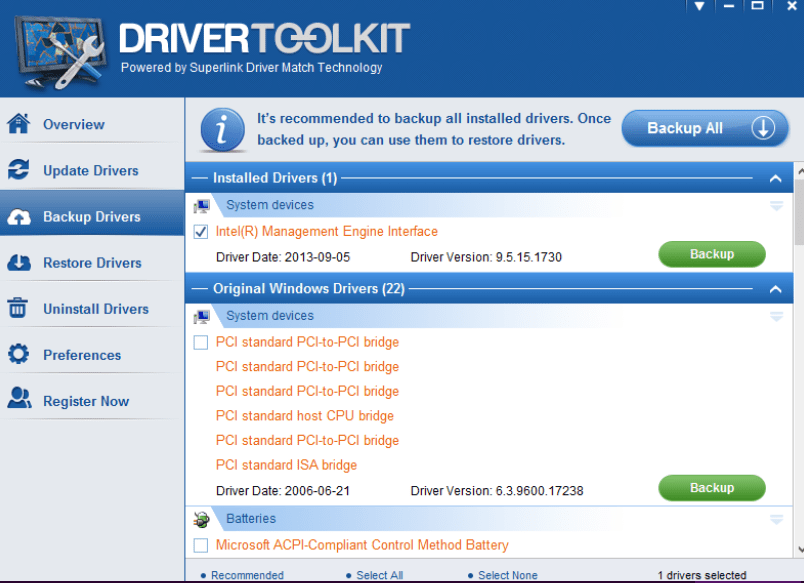The image size is (804, 583).
Task: Click the Update Drivers refresh icon
Action: point(19,170)
